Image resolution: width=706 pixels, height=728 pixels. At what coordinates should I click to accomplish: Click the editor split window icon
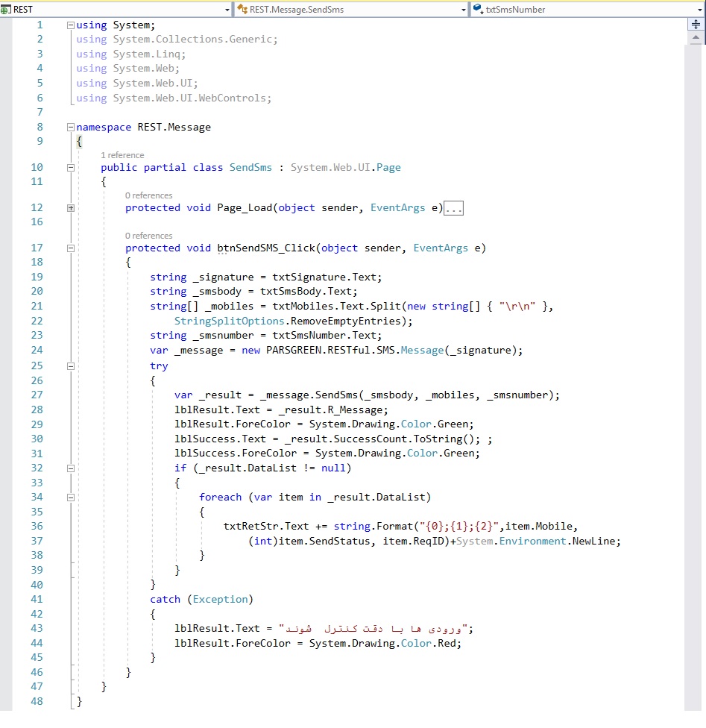tap(696, 25)
